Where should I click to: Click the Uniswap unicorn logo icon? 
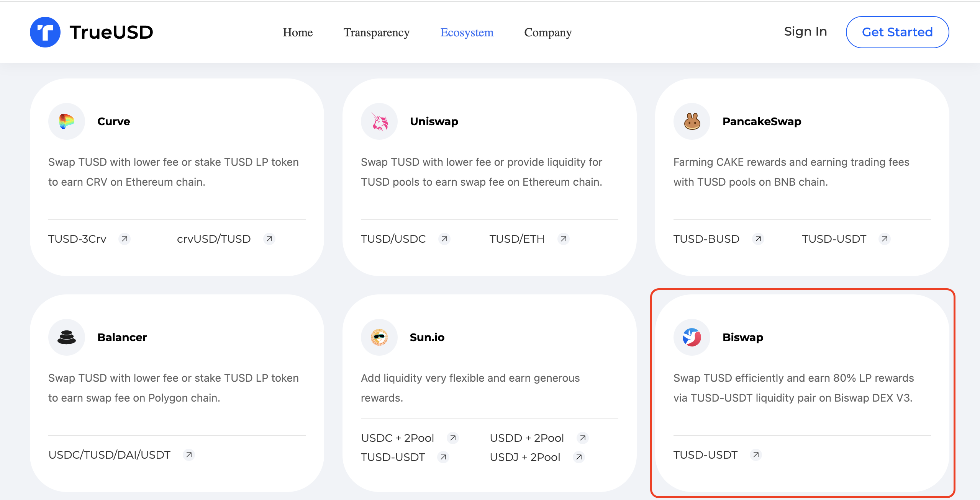click(379, 121)
